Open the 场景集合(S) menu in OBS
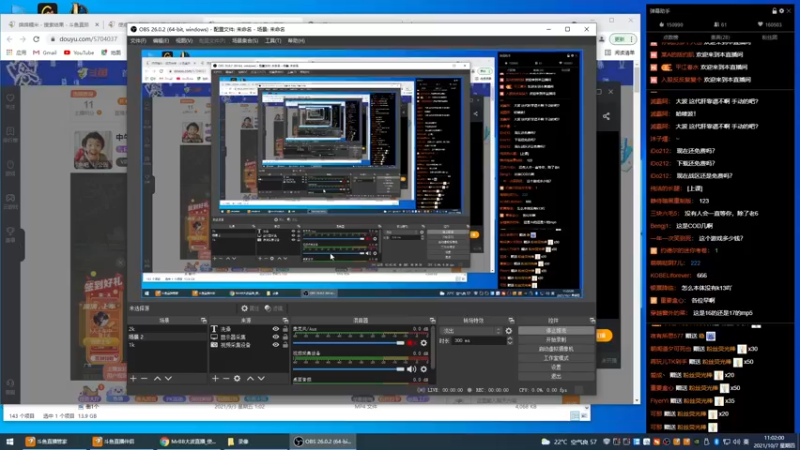Viewport: 800px width, 450px height. [x=245, y=41]
